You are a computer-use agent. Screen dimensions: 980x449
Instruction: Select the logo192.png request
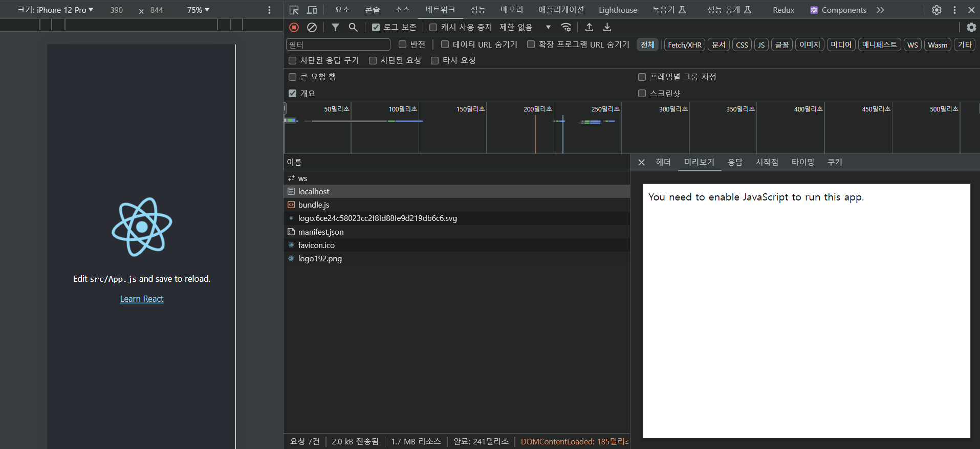click(456, 258)
